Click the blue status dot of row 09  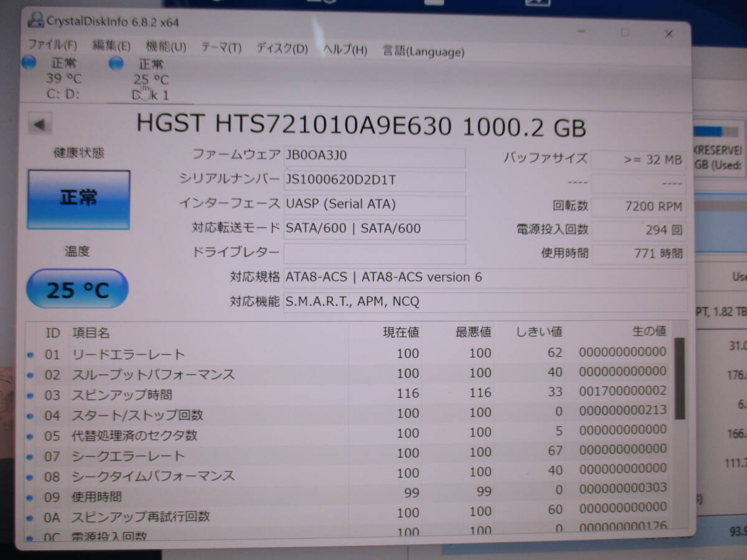pyautogui.click(x=31, y=498)
